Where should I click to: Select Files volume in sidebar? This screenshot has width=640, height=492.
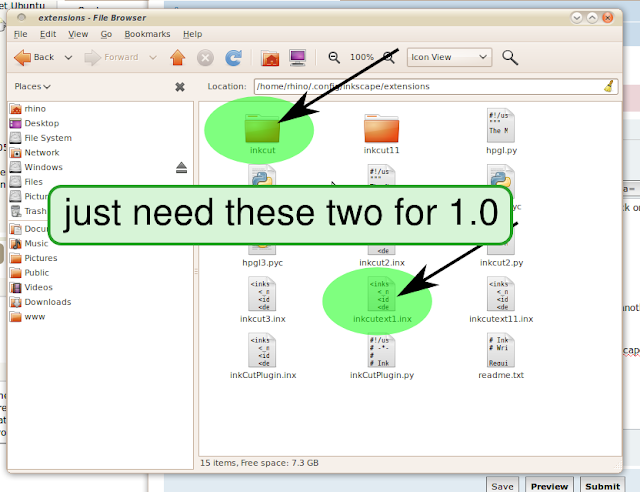click(x=26, y=182)
